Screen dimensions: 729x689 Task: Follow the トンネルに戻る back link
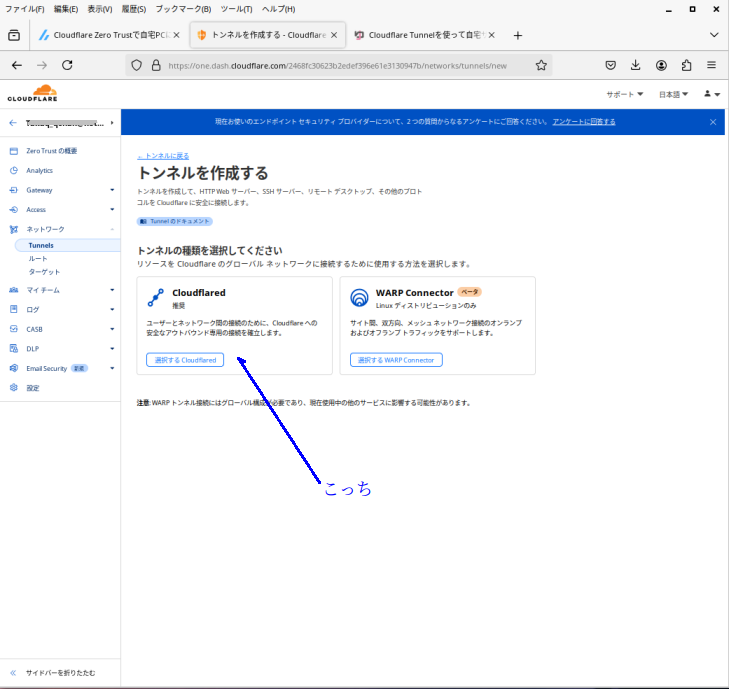pyautogui.click(x=163, y=156)
